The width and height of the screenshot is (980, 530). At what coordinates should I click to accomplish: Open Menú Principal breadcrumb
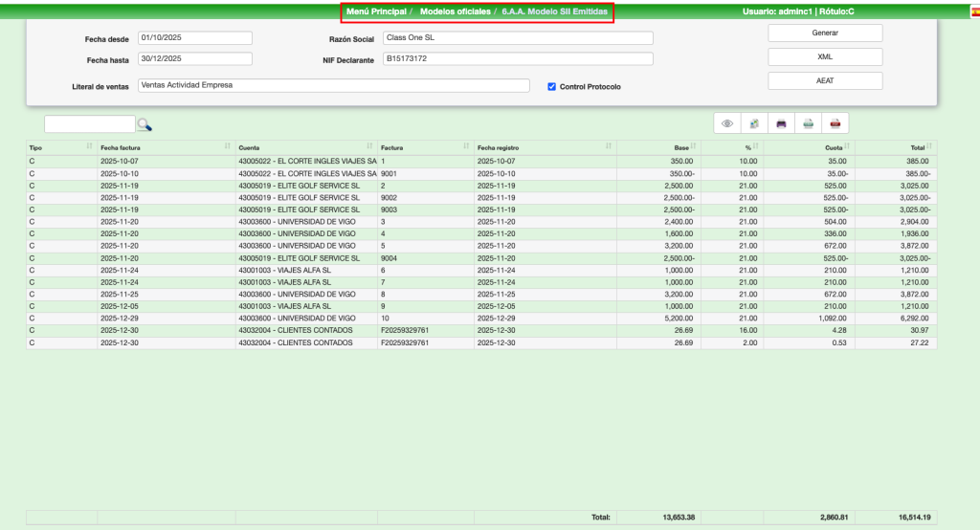[x=377, y=11]
